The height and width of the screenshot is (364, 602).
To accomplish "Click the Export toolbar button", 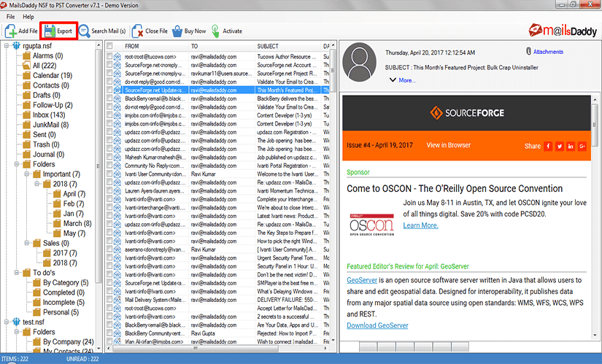I will tap(58, 31).
